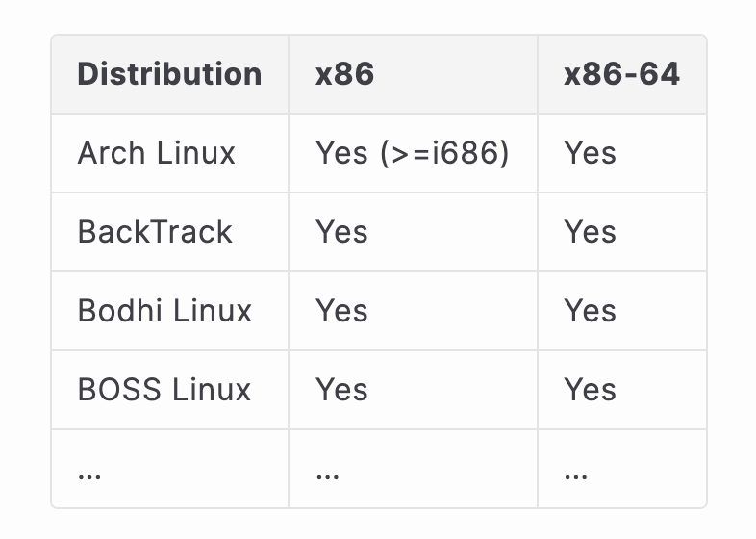Click BOSS Linux's x86 Yes cell
Viewport: 756px width, 539px height.
341,390
